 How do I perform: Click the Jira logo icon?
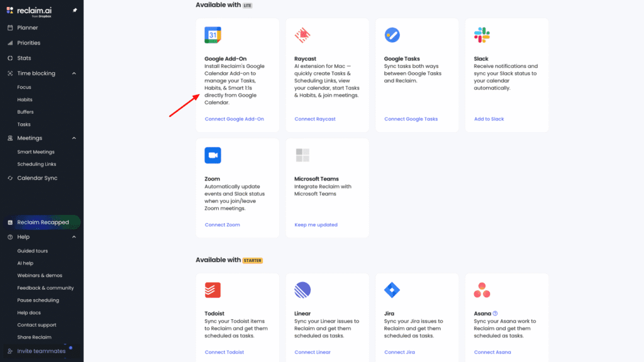pos(392,290)
